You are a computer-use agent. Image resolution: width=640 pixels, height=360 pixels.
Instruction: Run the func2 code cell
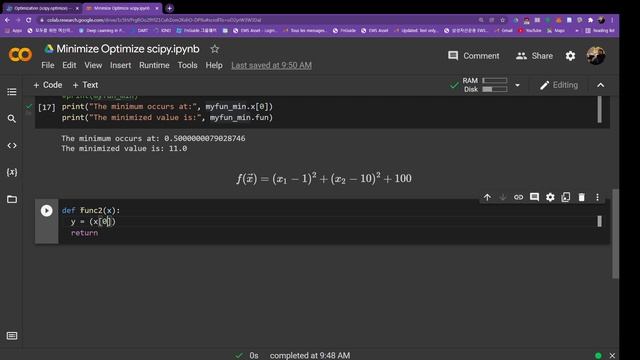point(47,211)
